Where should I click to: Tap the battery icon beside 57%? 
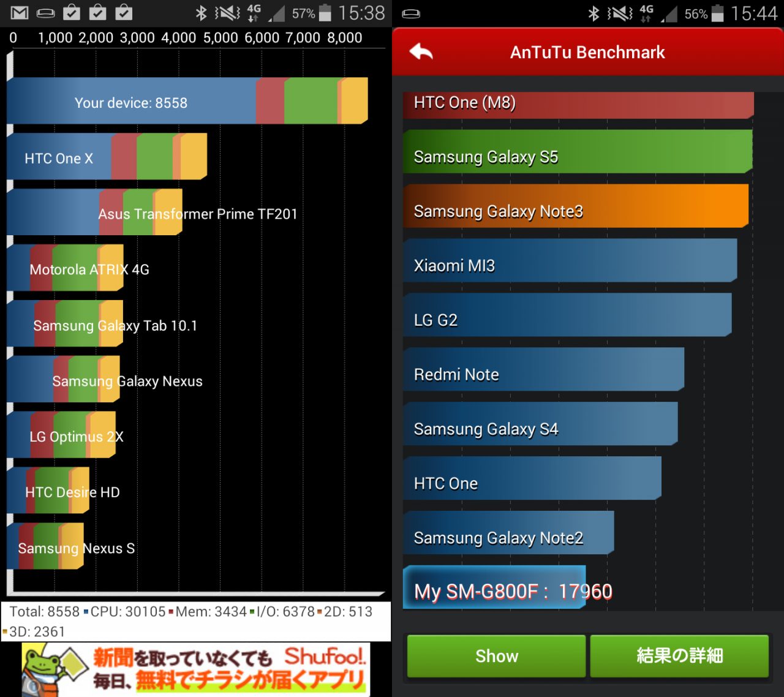pyautogui.click(x=325, y=13)
